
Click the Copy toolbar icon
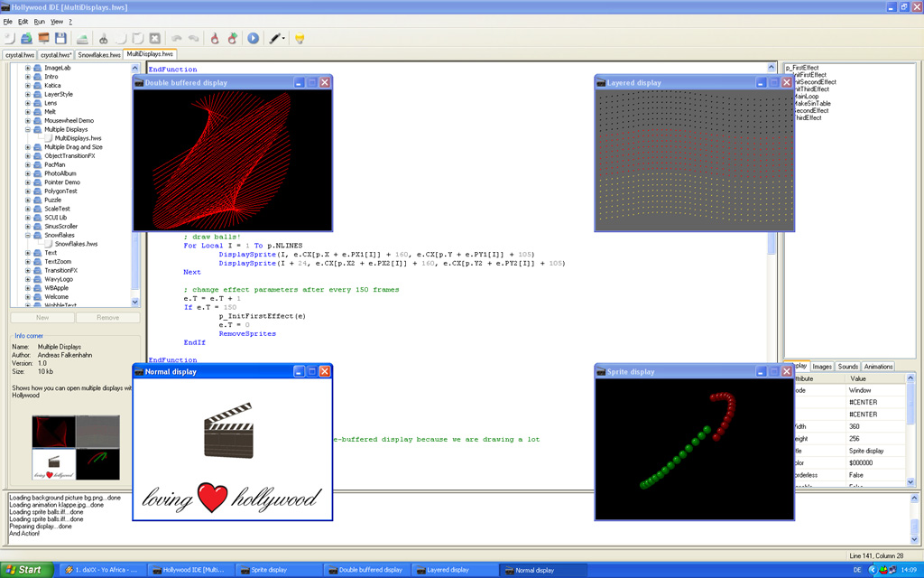pos(121,38)
